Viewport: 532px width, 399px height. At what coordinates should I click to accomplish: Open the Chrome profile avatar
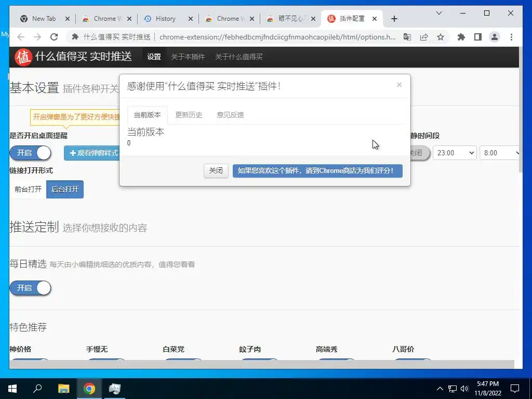coord(495,37)
